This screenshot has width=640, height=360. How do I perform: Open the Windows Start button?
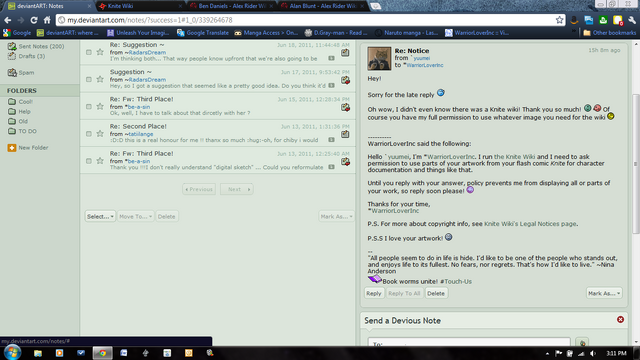(12, 352)
